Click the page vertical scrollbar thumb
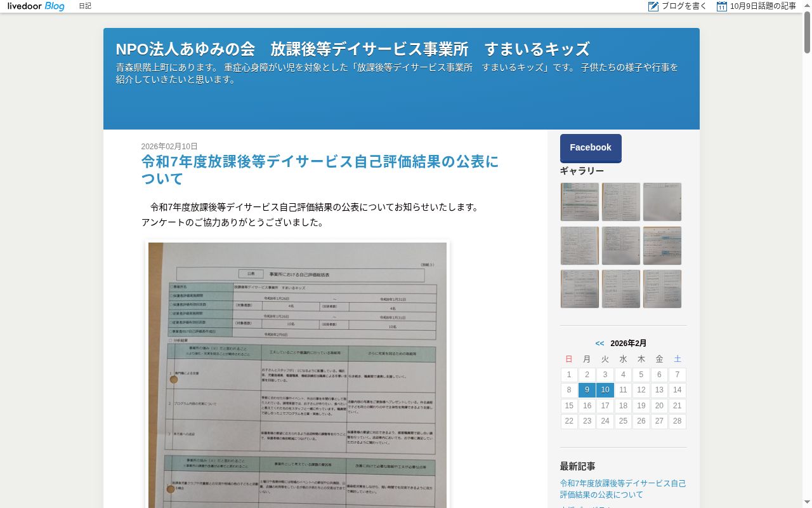The height and width of the screenshot is (508, 812). point(807,32)
